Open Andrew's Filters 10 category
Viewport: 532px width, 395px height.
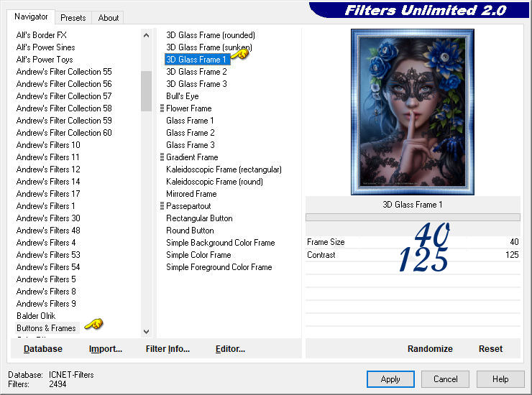coord(48,145)
